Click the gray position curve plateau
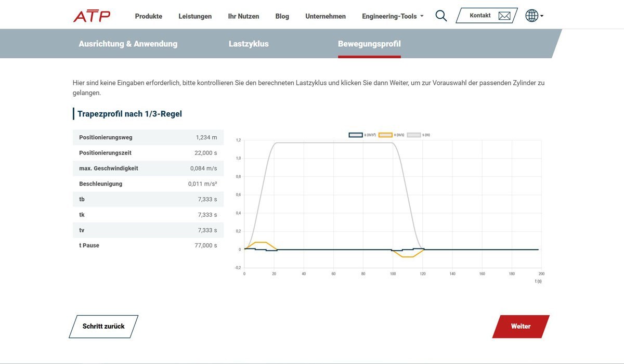 [333, 142]
